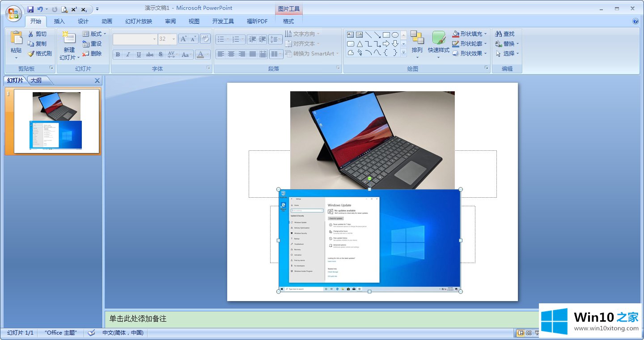Select the right block arrow shape
Viewport: 644px width, 340px height.
point(386,44)
